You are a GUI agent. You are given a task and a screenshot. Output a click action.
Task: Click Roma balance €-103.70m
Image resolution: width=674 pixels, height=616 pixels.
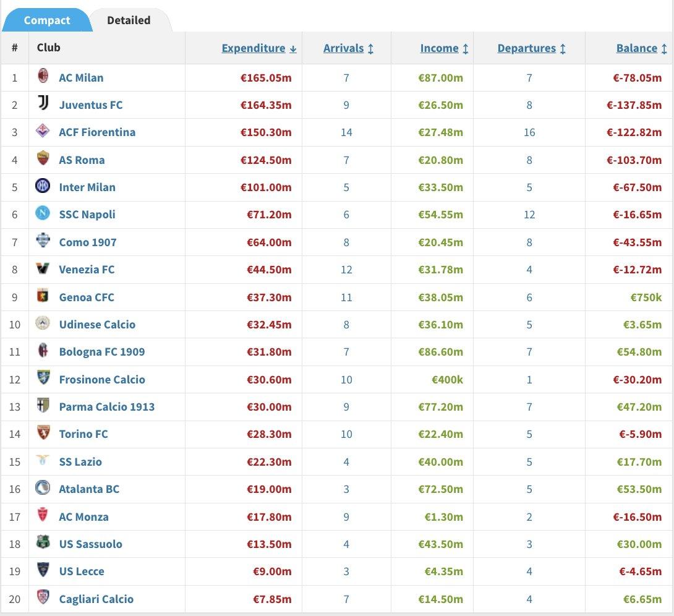(x=634, y=160)
